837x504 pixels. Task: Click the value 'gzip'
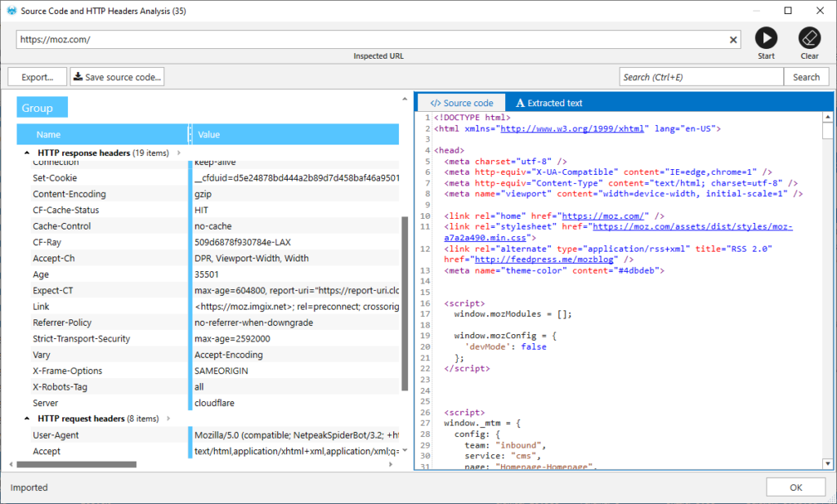203,194
